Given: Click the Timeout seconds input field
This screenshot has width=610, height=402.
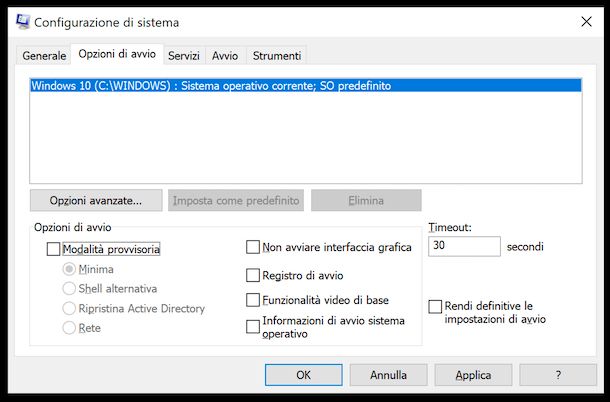Looking at the screenshot, I should (x=464, y=246).
